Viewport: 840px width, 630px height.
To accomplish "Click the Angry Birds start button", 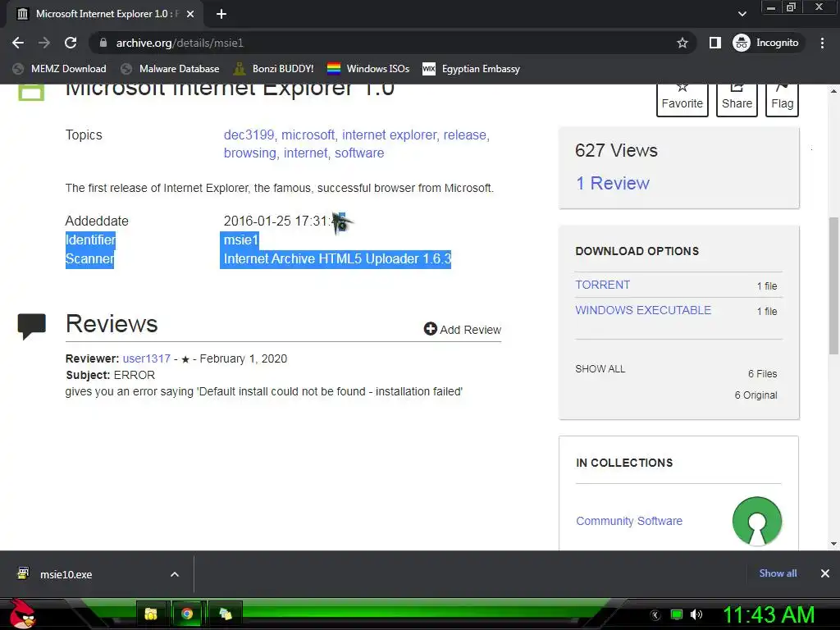I will point(23,614).
